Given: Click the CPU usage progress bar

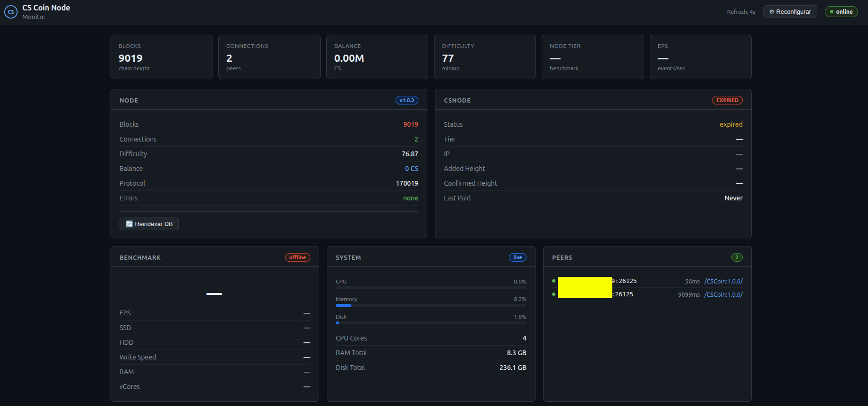Looking at the screenshot, I should (431, 288).
